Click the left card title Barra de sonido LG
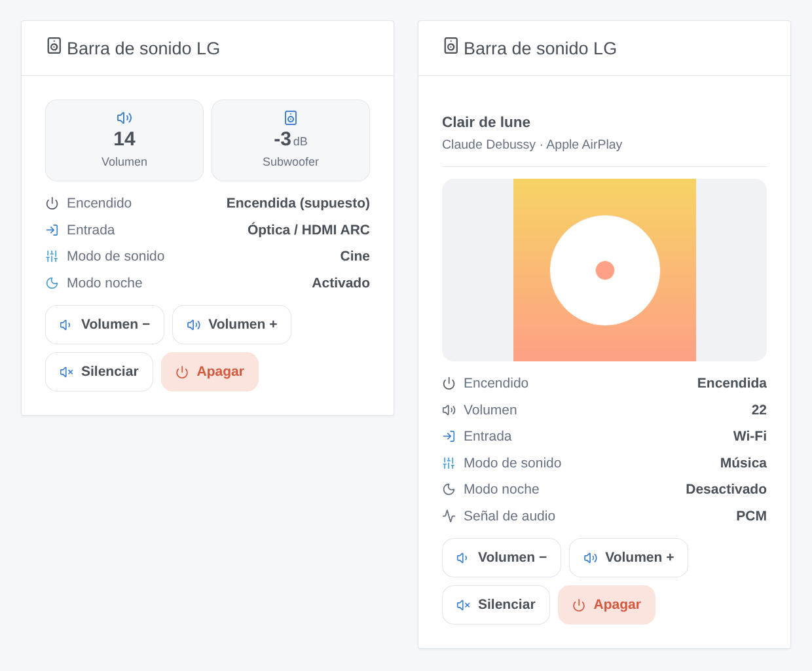812x671 pixels. [x=143, y=48]
